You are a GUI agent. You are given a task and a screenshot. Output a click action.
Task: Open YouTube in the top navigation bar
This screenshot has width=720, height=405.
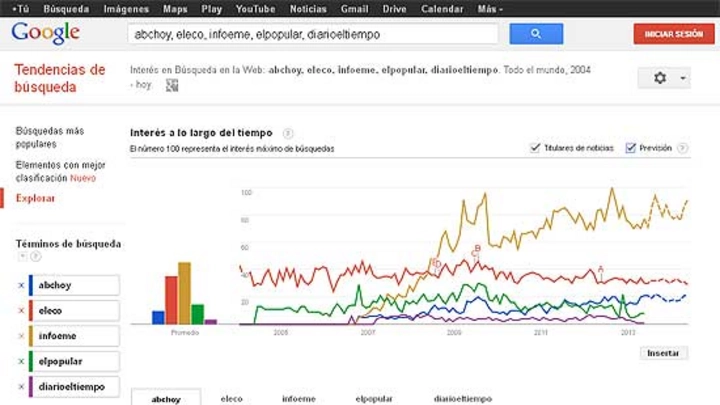point(255,9)
